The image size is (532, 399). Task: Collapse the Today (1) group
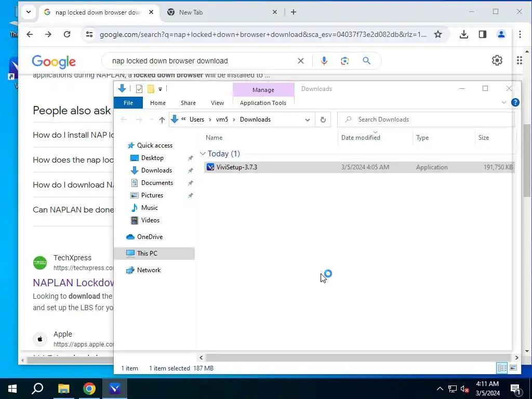pyautogui.click(x=203, y=154)
